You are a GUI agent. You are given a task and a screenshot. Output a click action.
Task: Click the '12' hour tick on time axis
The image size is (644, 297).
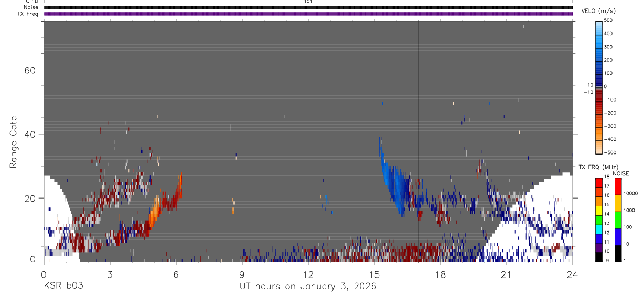coord(308,274)
